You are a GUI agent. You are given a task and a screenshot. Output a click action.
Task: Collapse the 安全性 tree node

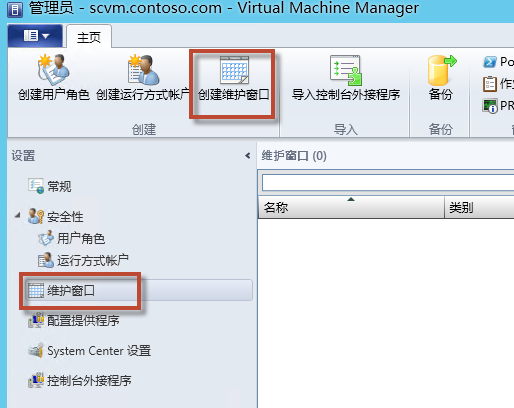[x=17, y=216]
